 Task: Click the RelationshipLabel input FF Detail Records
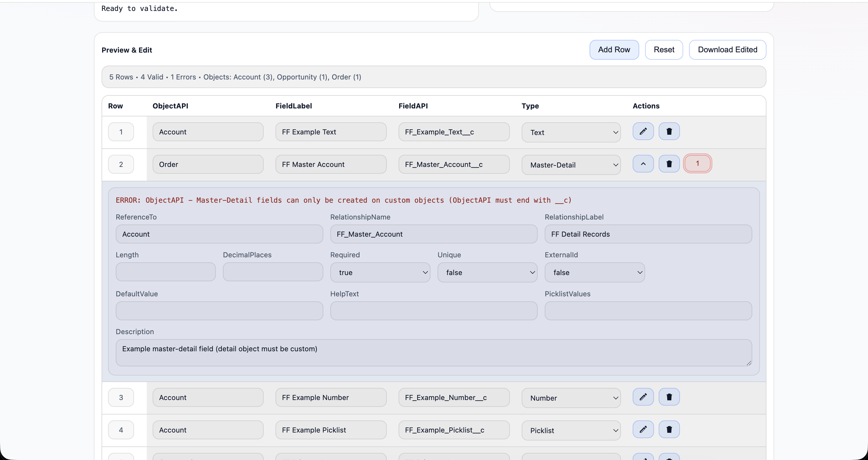[x=648, y=234]
